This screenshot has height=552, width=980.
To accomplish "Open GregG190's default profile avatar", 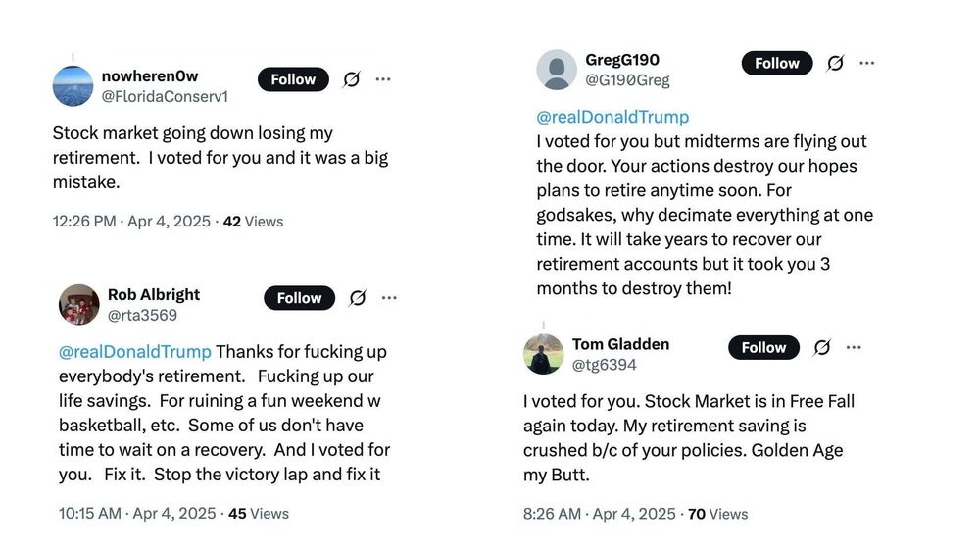I will coord(557,70).
